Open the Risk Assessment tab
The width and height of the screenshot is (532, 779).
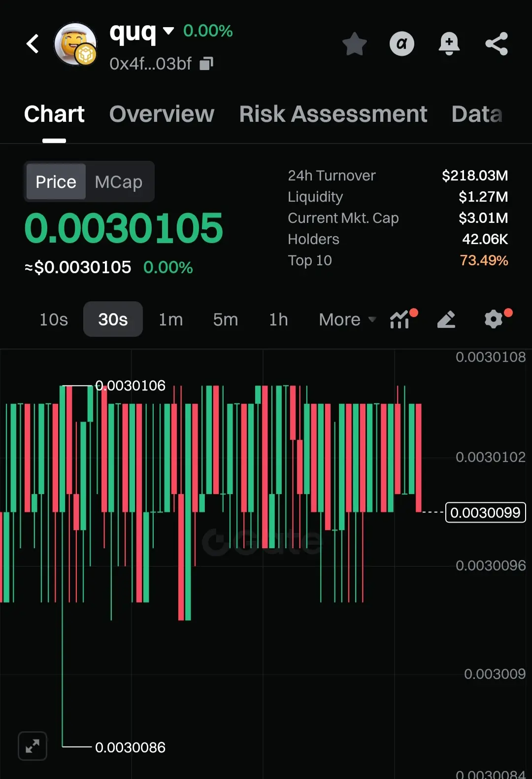tap(333, 114)
